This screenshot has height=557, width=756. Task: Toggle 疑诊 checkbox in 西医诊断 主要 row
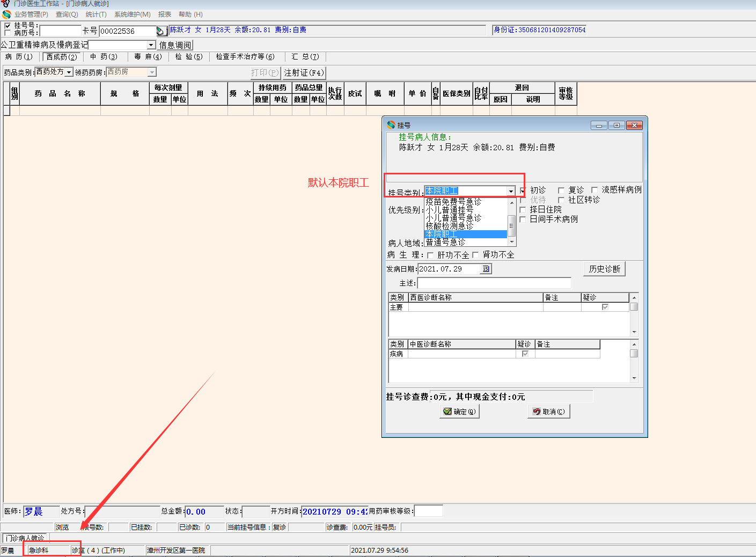tap(605, 307)
